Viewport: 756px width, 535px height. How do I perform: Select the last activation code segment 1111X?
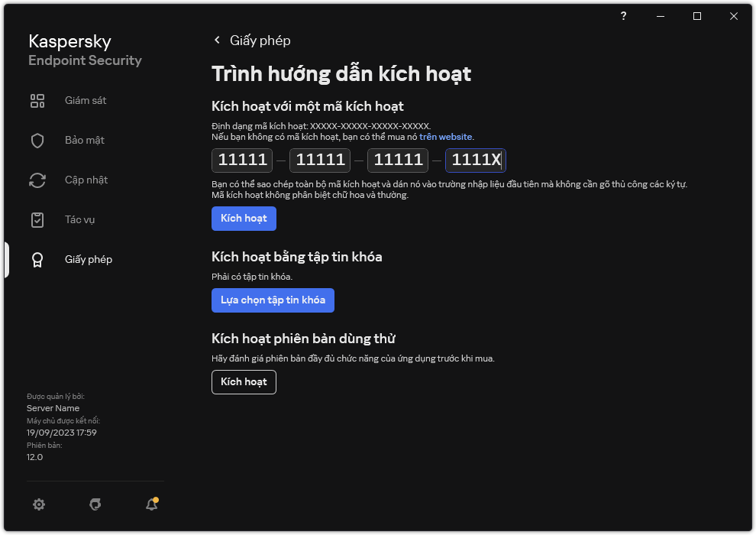(475, 160)
